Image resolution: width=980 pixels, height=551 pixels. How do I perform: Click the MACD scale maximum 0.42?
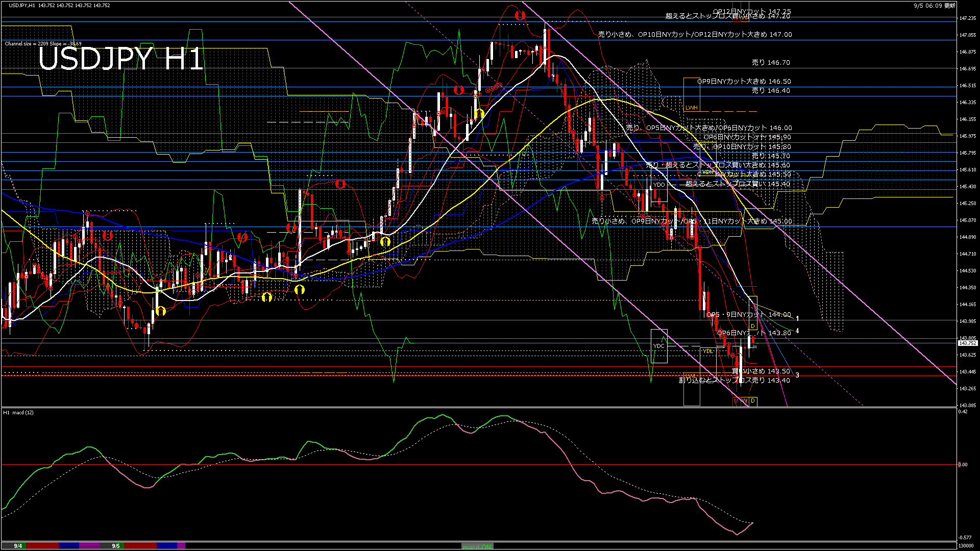tap(963, 412)
